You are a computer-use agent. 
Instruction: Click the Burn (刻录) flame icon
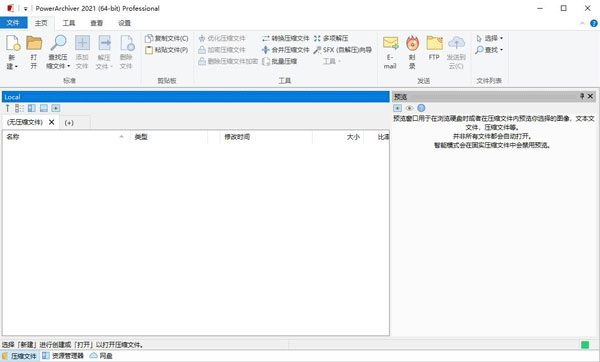pyautogui.click(x=412, y=43)
